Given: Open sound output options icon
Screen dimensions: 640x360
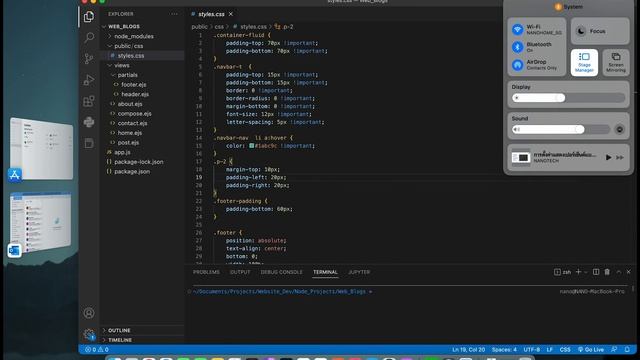Looking at the screenshot, I should (619, 129).
